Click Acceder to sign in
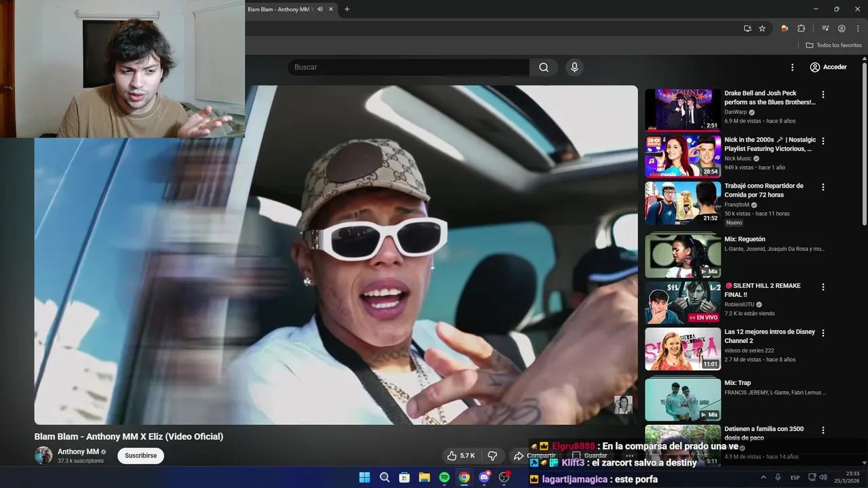The width and height of the screenshot is (868, 488). 829,67
